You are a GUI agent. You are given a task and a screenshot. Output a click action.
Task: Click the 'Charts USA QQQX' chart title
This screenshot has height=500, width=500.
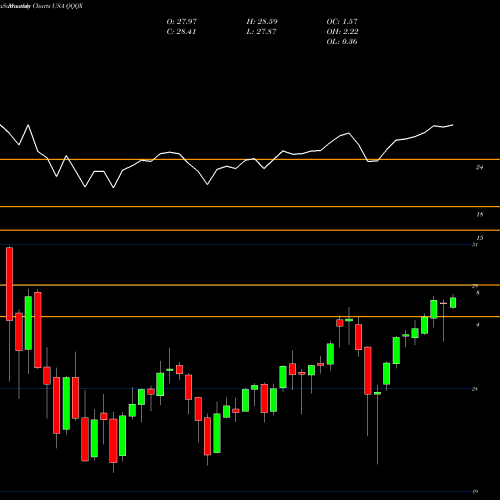pyautogui.click(x=58, y=6)
